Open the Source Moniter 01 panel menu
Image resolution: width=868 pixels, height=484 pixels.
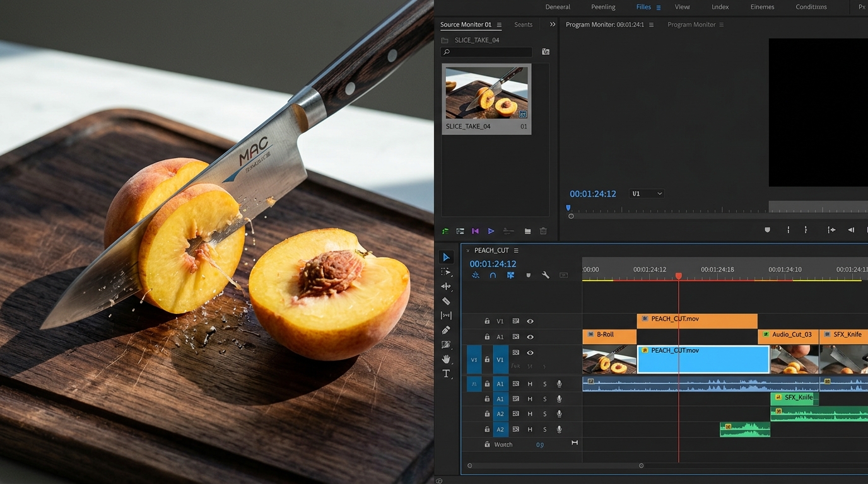[x=499, y=25]
